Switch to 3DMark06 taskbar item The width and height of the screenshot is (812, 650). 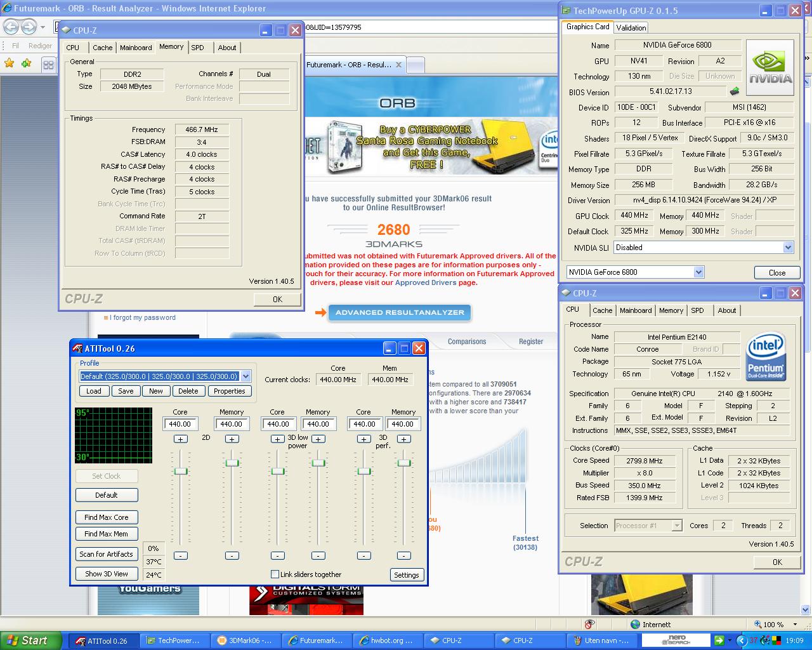pyautogui.click(x=244, y=640)
